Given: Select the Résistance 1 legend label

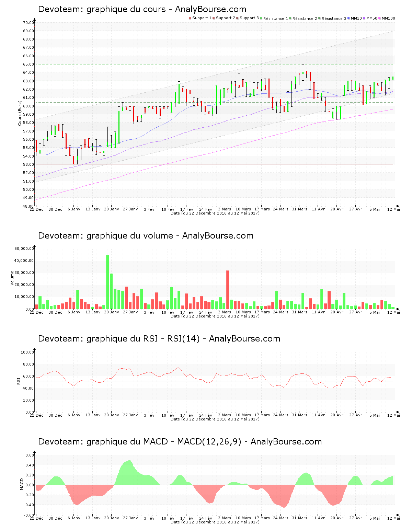Looking at the screenshot, I should coord(276,19).
